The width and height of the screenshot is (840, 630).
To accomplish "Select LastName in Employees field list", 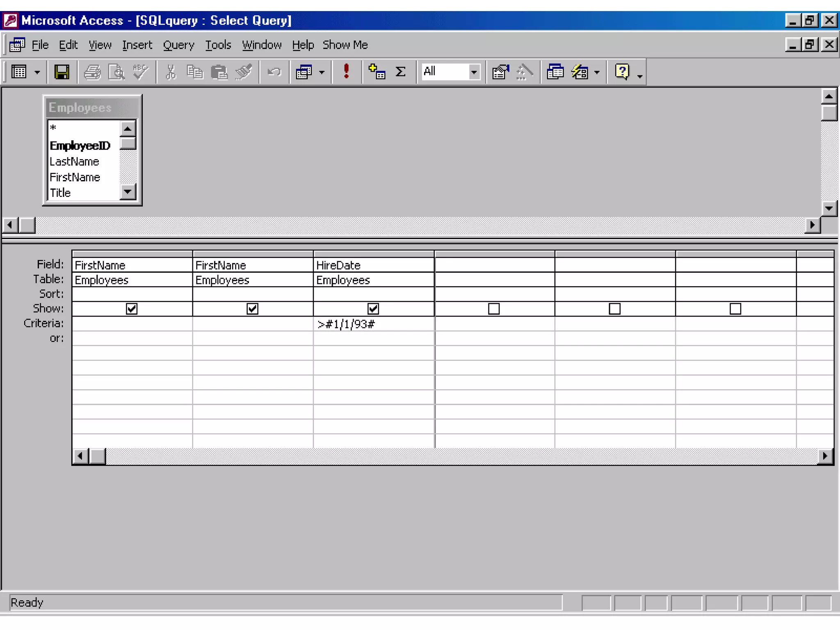I will (74, 162).
